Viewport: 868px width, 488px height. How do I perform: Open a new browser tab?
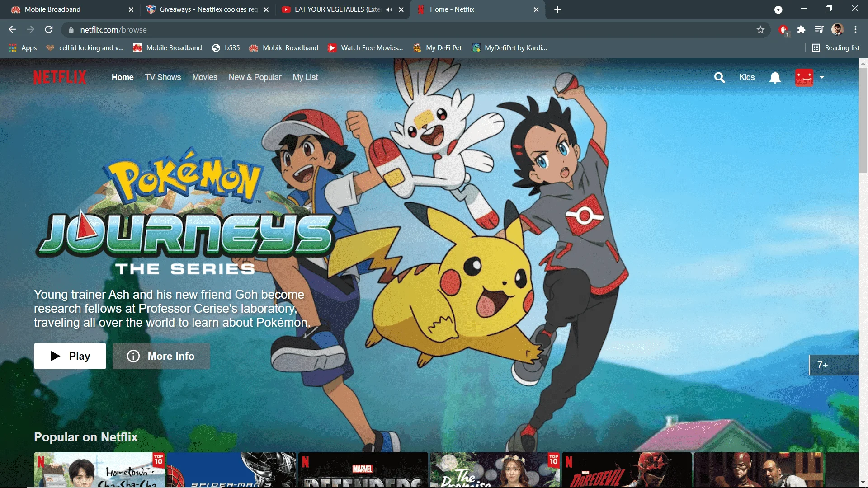pos(557,9)
